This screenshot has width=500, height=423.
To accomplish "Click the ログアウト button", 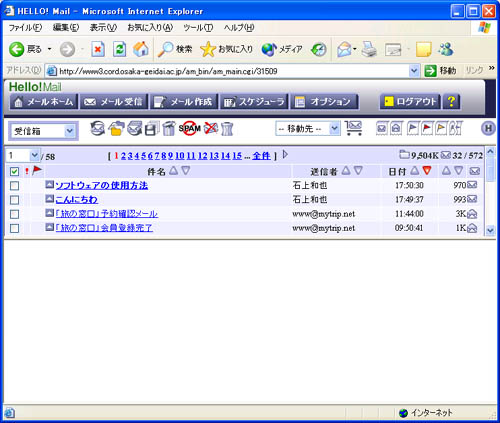I will [x=410, y=102].
